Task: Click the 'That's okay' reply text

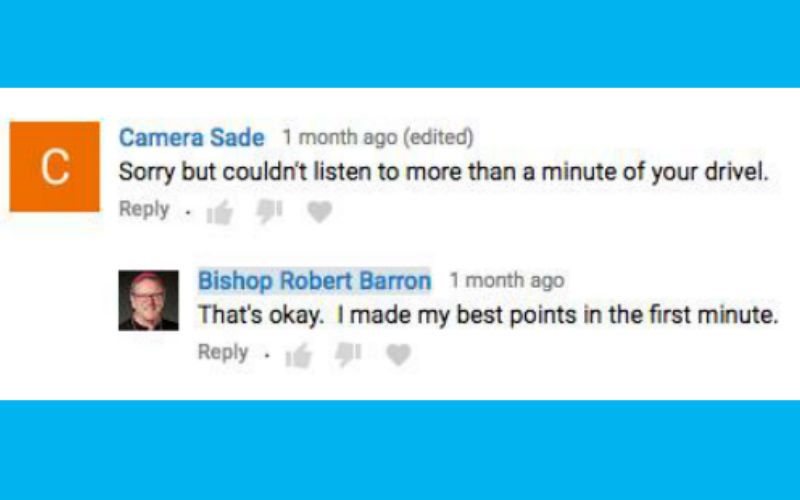Action: coord(487,315)
